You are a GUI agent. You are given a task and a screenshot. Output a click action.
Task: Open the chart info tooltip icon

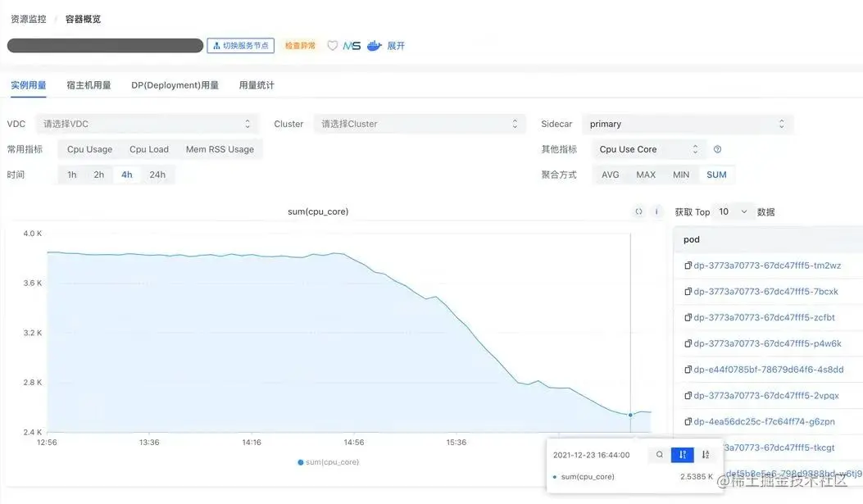[656, 211]
